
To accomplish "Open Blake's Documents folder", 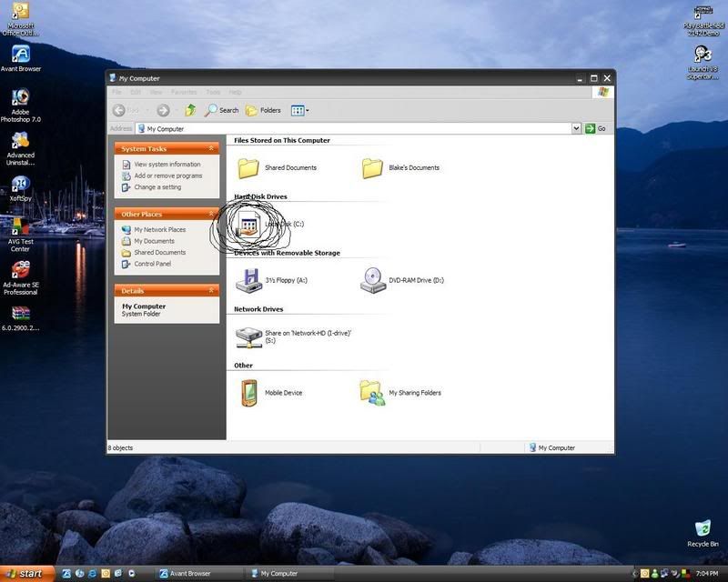I will (x=372, y=168).
